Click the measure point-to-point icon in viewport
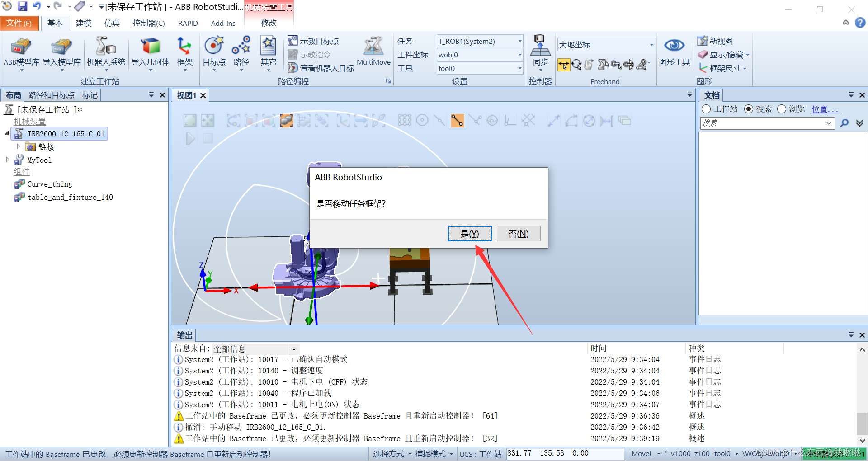868x461 pixels. [554, 120]
